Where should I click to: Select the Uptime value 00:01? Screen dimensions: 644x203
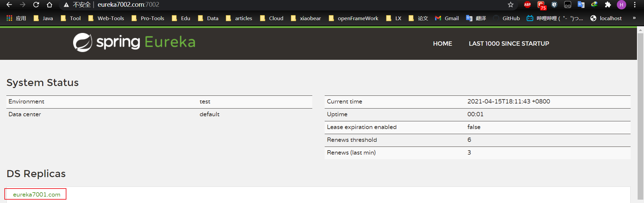tap(475, 114)
